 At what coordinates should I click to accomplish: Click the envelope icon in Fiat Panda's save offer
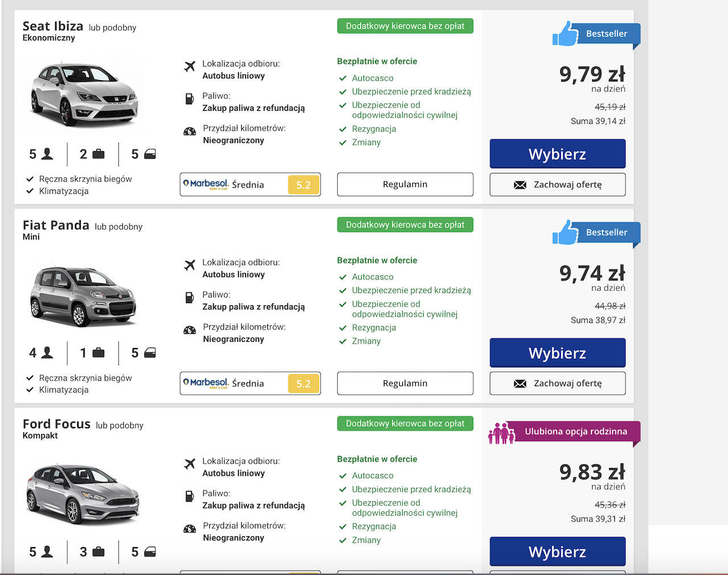point(520,384)
